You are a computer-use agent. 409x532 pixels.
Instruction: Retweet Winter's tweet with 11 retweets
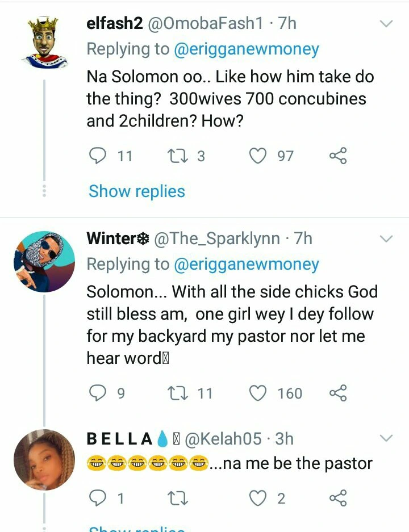click(180, 393)
